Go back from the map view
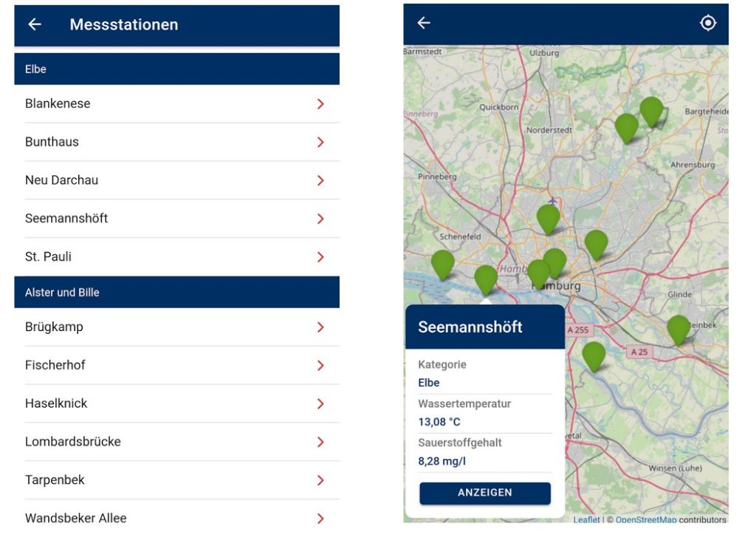 tap(424, 23)
